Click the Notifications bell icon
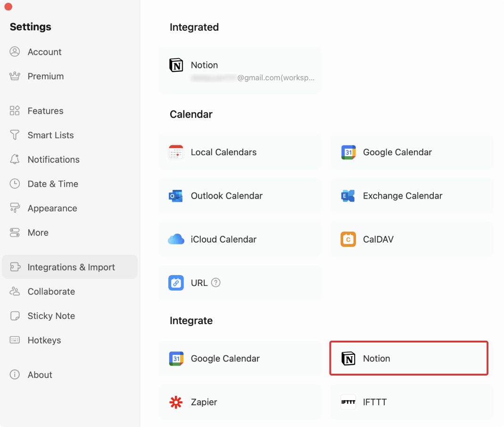 point(15,159)
